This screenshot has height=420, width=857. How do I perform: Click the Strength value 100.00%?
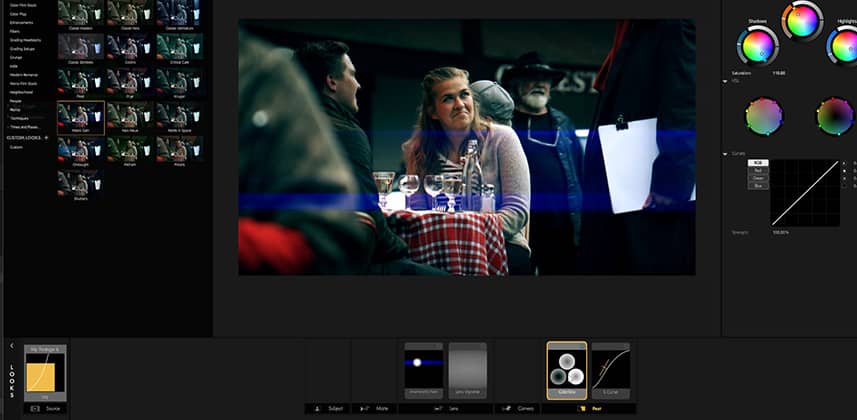tap(780, 232)
